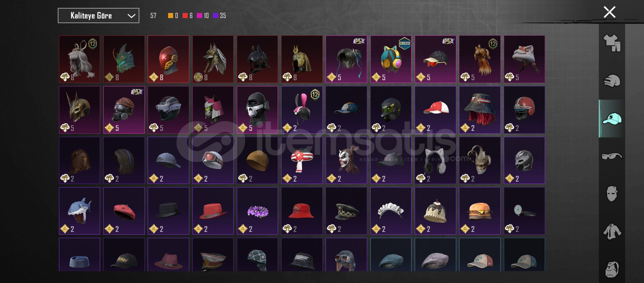Image resolution: width=644 pixels, height=283 pixels.
Task: Select the skull face balaclava helmet
Action: [x=258, y=110]
